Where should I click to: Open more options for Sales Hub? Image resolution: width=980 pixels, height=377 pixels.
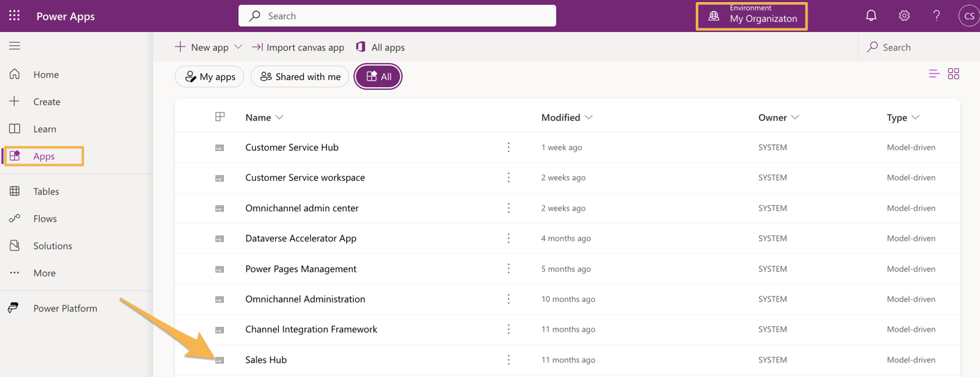tap(509, 360)
